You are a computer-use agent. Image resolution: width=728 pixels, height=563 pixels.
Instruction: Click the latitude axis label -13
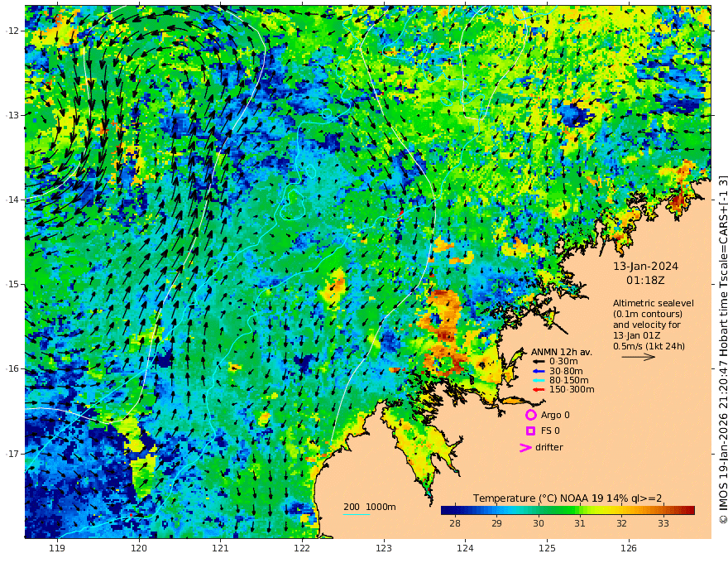tap(12, 115)
